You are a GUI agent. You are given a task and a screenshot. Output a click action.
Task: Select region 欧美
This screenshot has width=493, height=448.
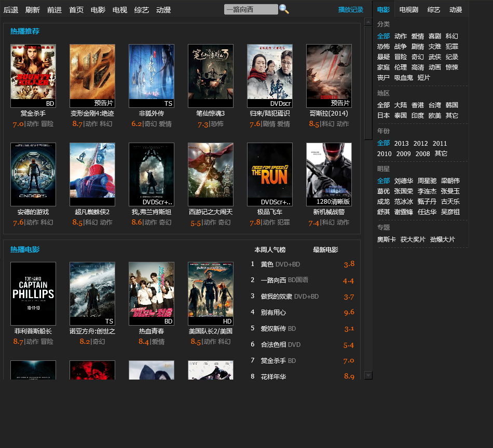pyautogui.click(x=434, y=115)
